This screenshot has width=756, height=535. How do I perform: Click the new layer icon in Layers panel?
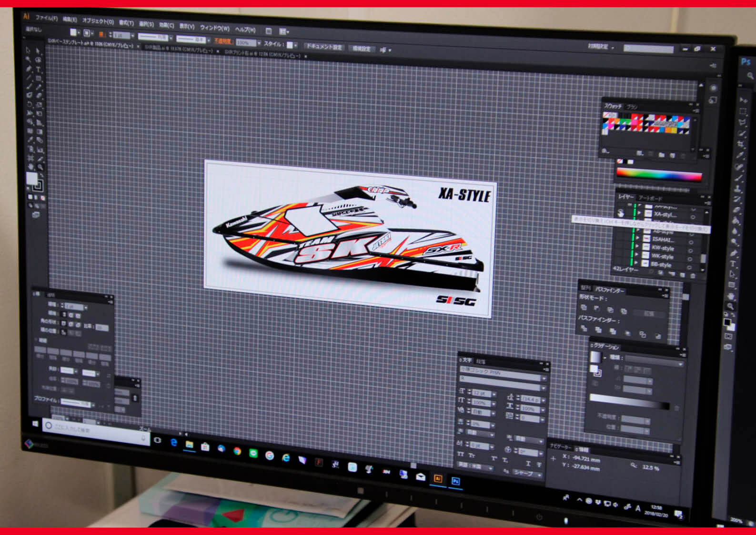coord(683,275)
